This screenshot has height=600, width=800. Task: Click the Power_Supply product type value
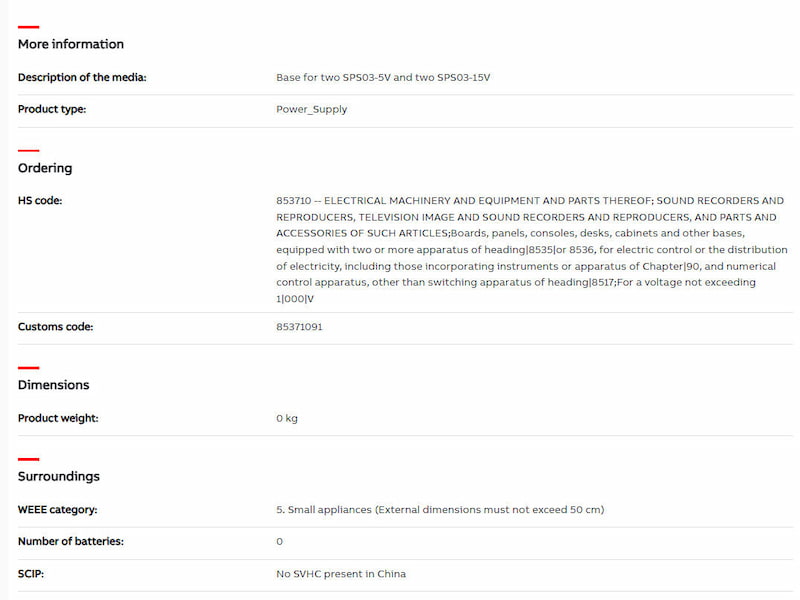point(312,109)
